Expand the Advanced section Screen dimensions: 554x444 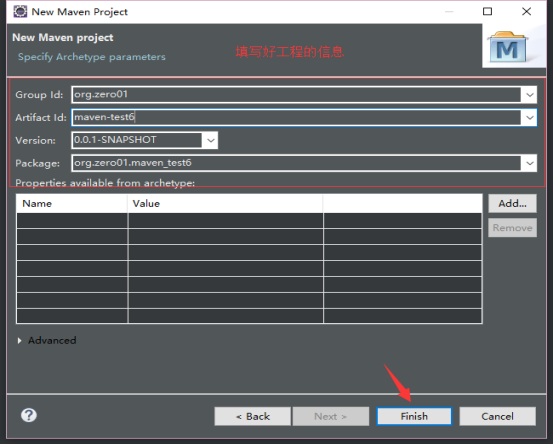point(47,341)
